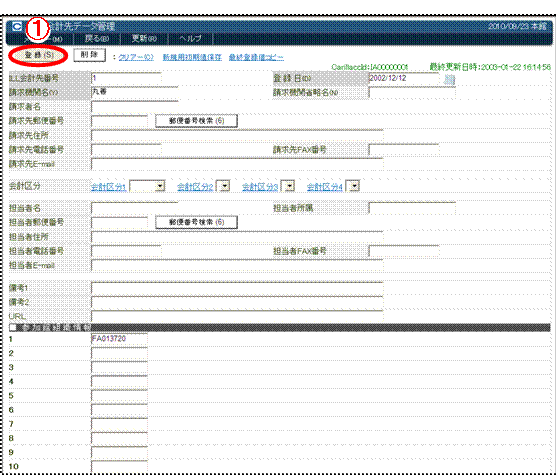Open the 戻る menu item
The width and height of the screenshot is (556, 476).
[x=96, y=38]
